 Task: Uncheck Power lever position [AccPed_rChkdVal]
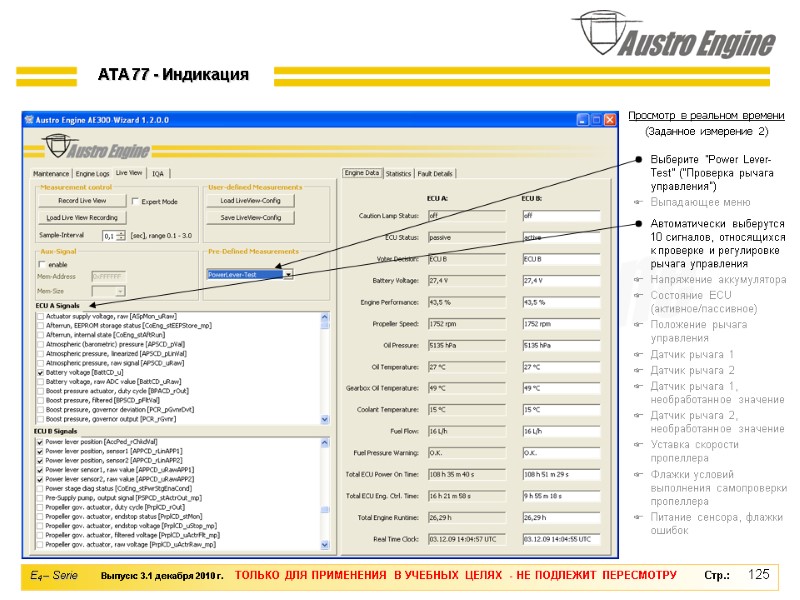[40, 442]
